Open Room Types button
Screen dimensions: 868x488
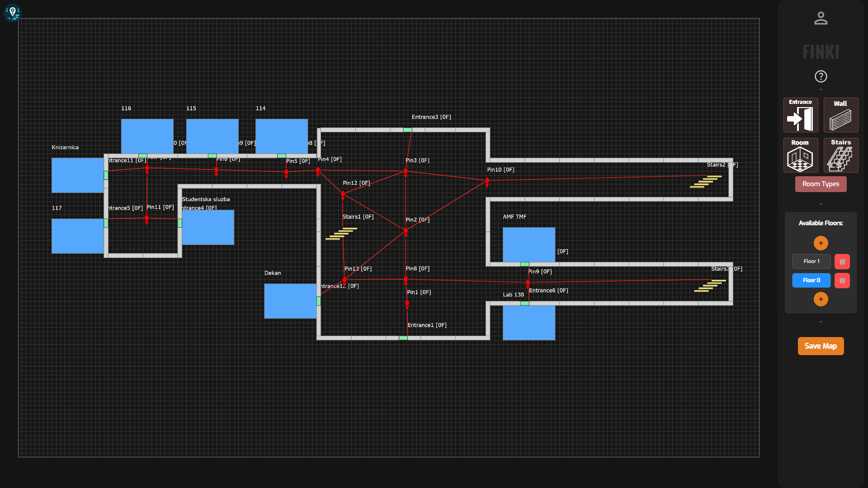pos(821,184)
